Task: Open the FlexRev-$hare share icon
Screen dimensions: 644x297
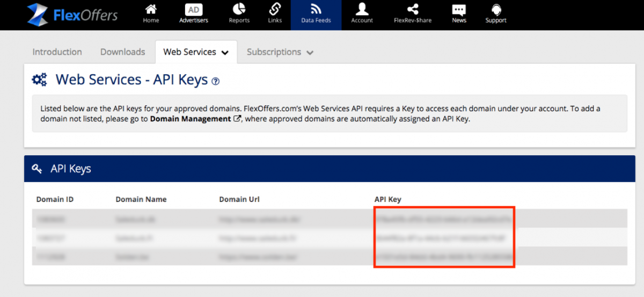Action: click(413, 10)
